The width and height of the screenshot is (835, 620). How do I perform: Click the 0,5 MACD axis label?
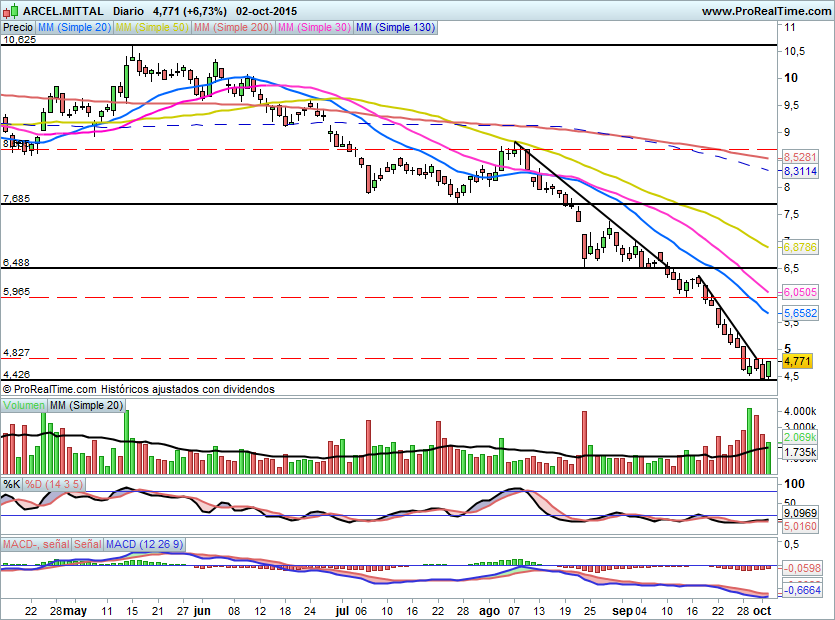(791, 544)
